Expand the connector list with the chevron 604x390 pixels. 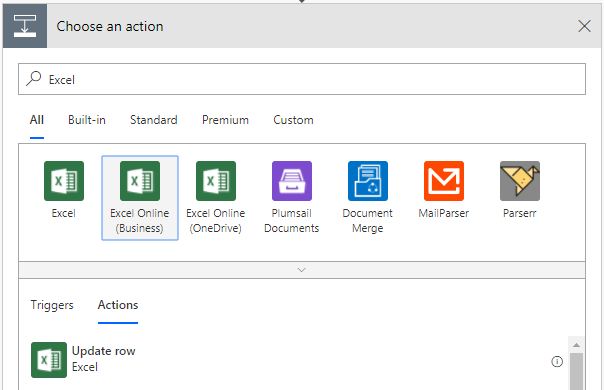(302, 270)
